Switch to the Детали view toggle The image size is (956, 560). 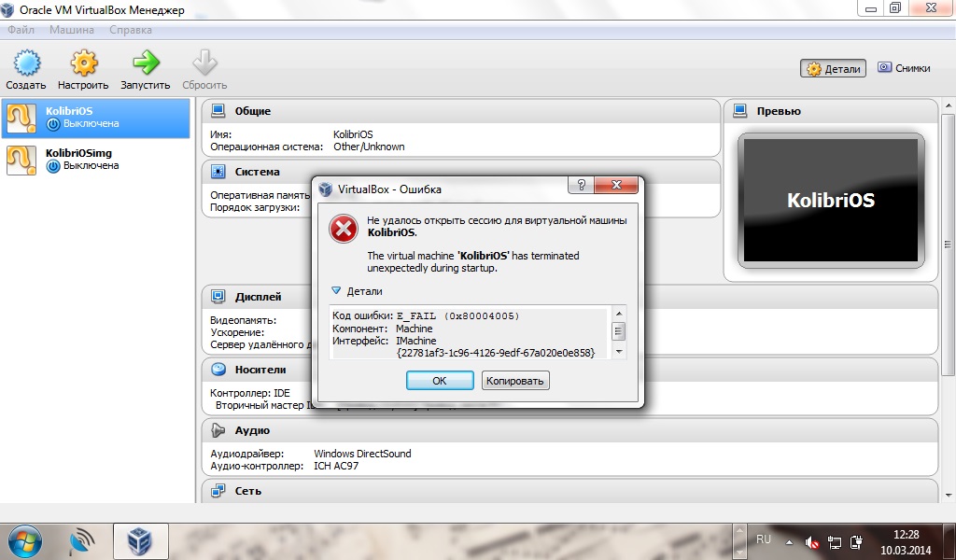(833, 68)
